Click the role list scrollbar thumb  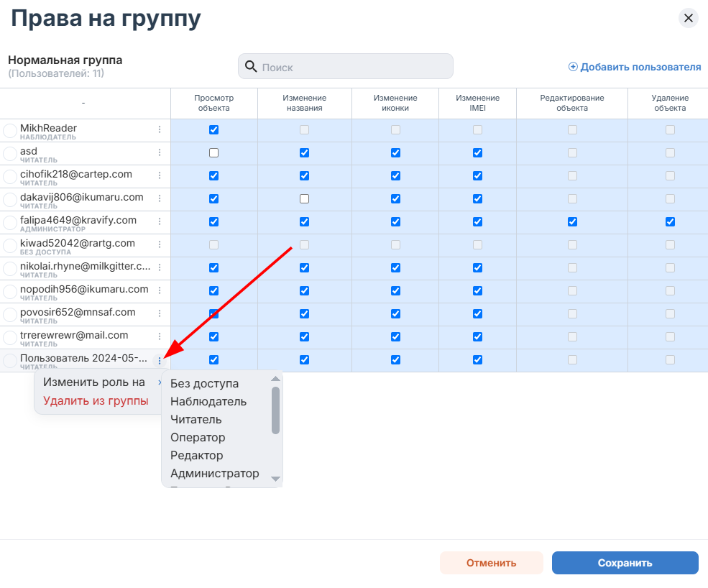(x=275, y=410)
